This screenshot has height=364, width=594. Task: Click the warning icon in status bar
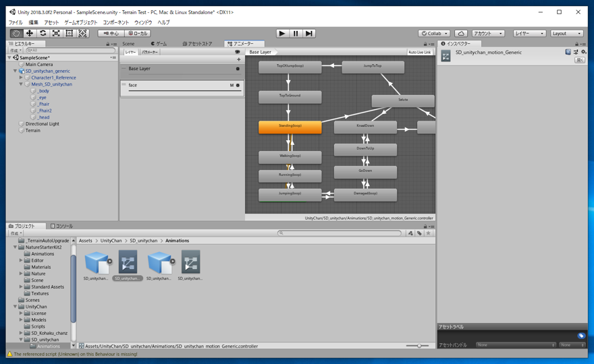(x=10, y=354)
